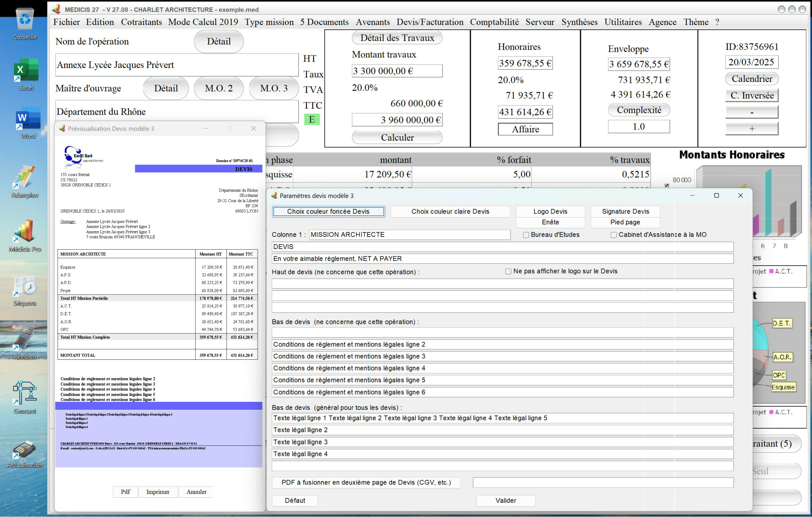Open the Synthèses menu
The width and height of the screenshot is (812, 517).
(x=579, y=22)
